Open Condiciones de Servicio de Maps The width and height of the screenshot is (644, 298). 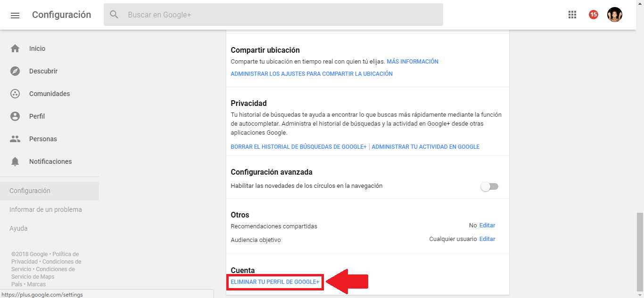click(x=42, y=273)
